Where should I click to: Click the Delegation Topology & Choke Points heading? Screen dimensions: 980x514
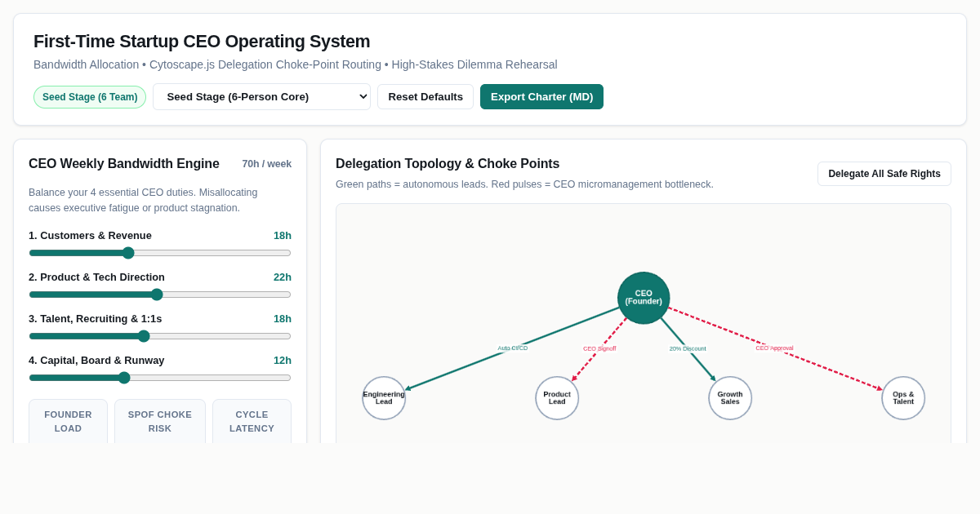[x=448, y=164]
